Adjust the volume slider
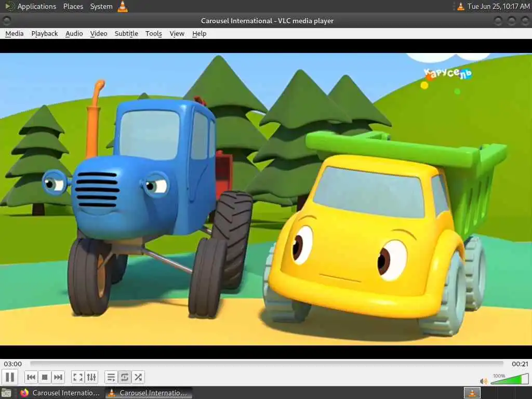 coord(509,379)
